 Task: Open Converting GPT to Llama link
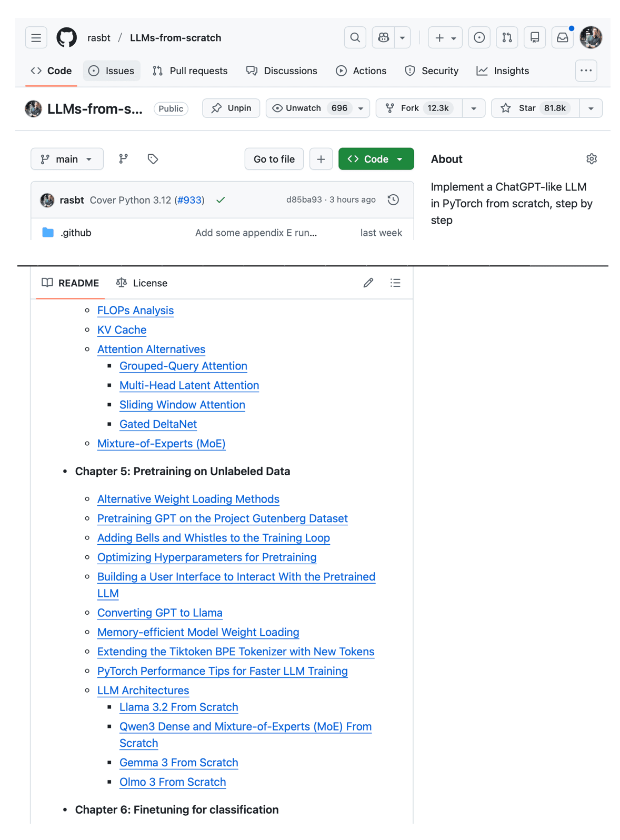click(x=159, y=613)
